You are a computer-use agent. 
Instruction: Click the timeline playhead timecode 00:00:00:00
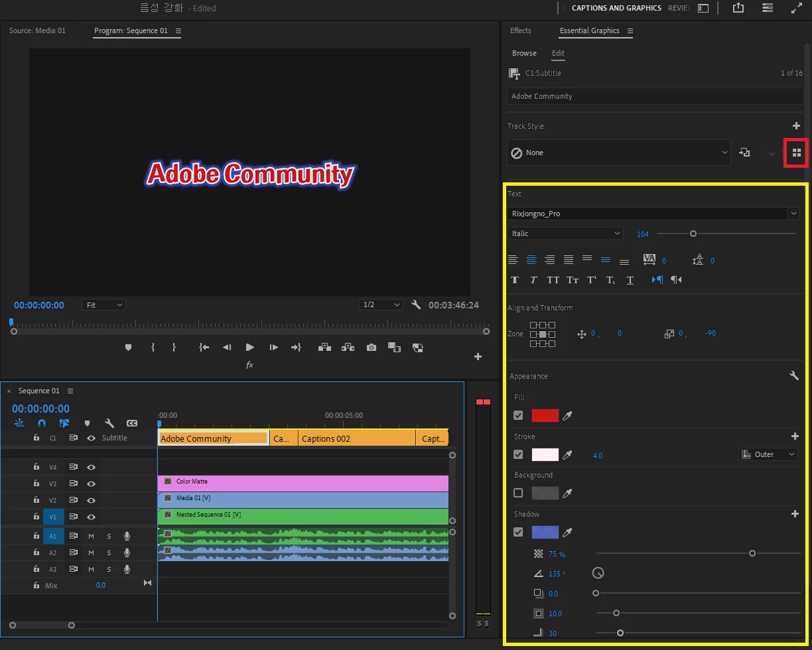pos(40,409)
